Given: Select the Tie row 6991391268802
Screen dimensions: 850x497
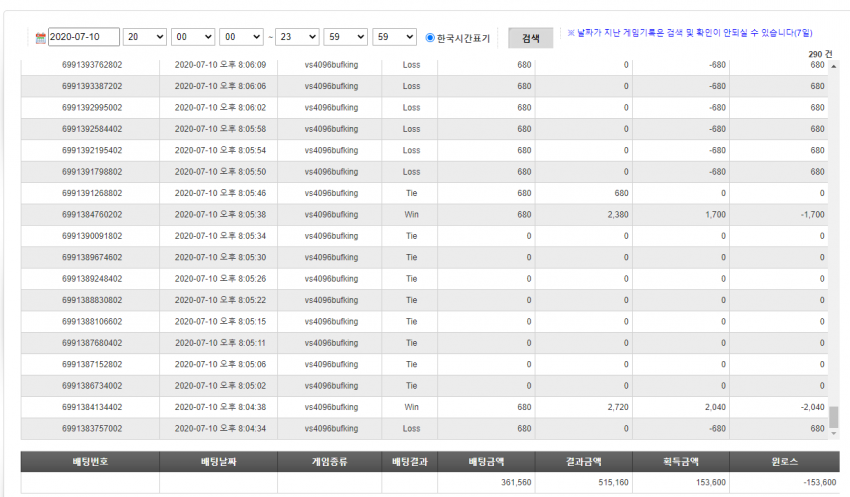Looking at the screenshot, I should pyautogui.click(x=424, y=193).
